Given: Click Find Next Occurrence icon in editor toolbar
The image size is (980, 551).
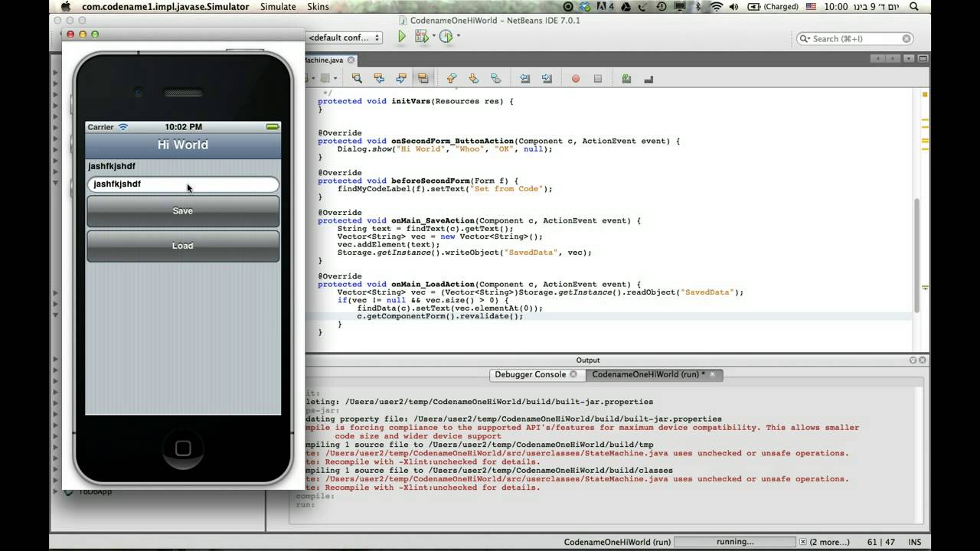Looking at the screenshot, I should 401,78.
